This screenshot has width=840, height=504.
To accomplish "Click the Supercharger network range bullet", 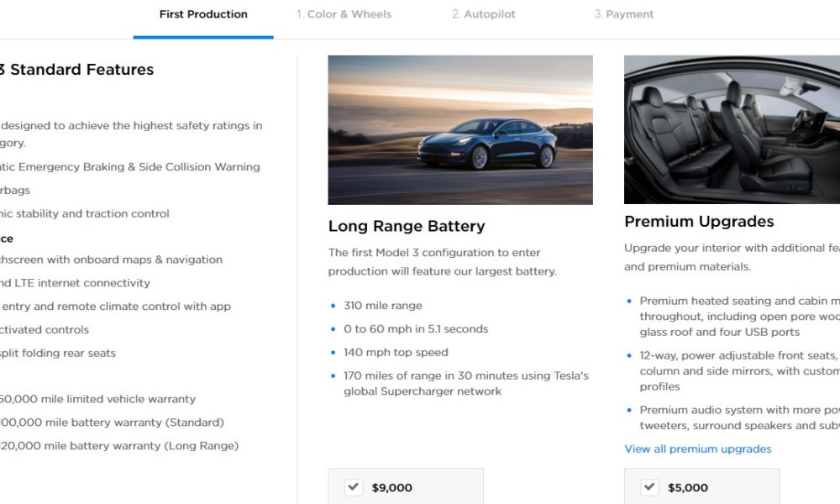I will pos(466,384).
